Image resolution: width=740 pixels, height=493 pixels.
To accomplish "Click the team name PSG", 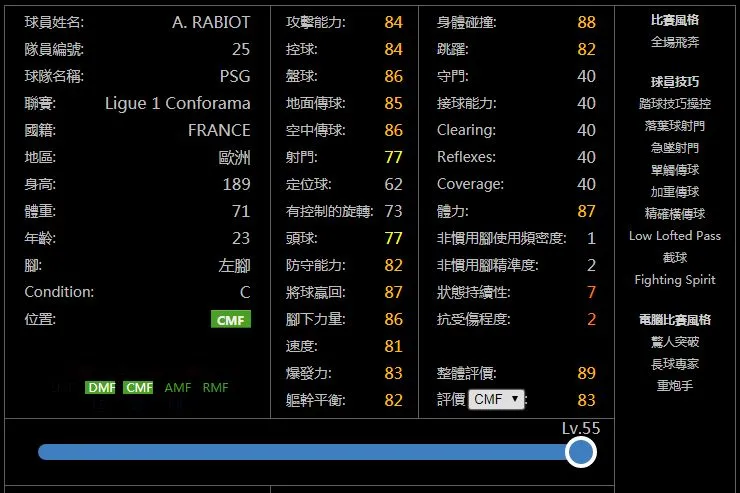I will tap(235, 76).
